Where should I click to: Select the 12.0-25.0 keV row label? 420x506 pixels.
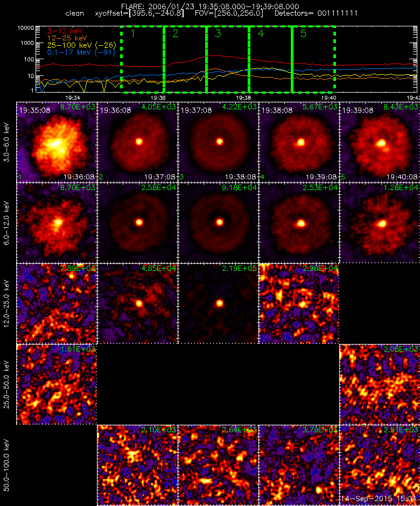click(6, 304)
